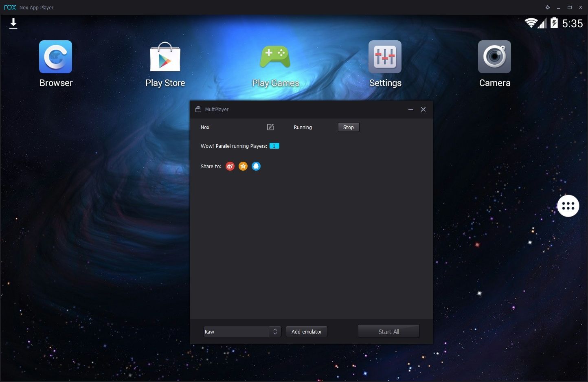Click the rename pencil icon next to Nox

pos(270,127)
